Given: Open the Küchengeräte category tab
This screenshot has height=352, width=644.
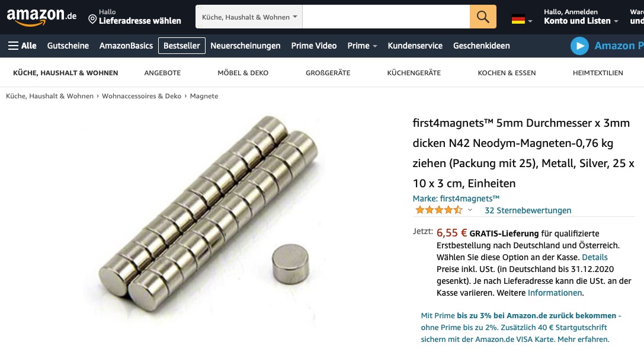Looking at the screenshot, I should pyautogui.click(x=414, y=73).
